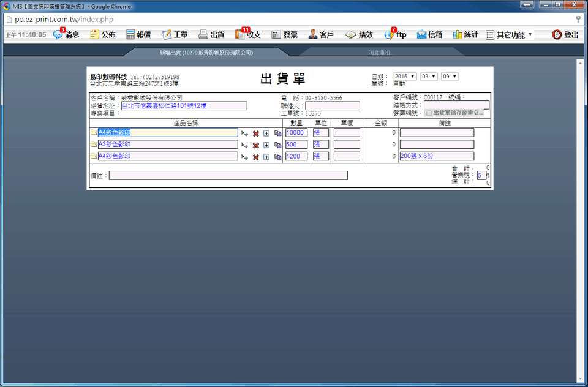The height and width of the screenshot is (387, 588).
Task: Open the 工單 work order section
Action: (175, 35)
